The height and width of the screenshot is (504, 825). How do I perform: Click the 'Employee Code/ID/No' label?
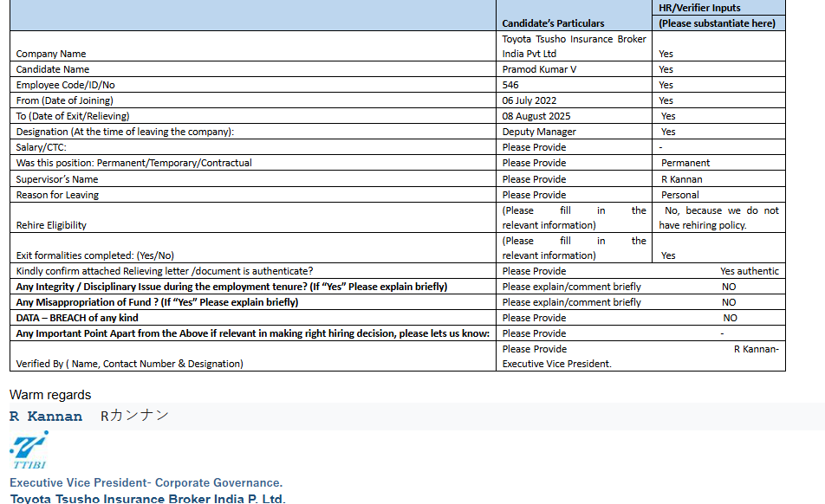[x=65, y=85]
